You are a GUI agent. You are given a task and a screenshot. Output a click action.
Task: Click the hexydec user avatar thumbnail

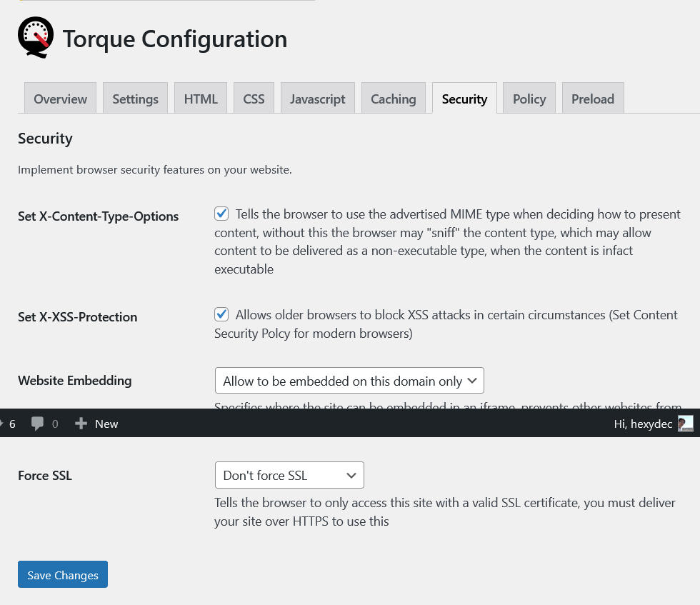(685, 424)
